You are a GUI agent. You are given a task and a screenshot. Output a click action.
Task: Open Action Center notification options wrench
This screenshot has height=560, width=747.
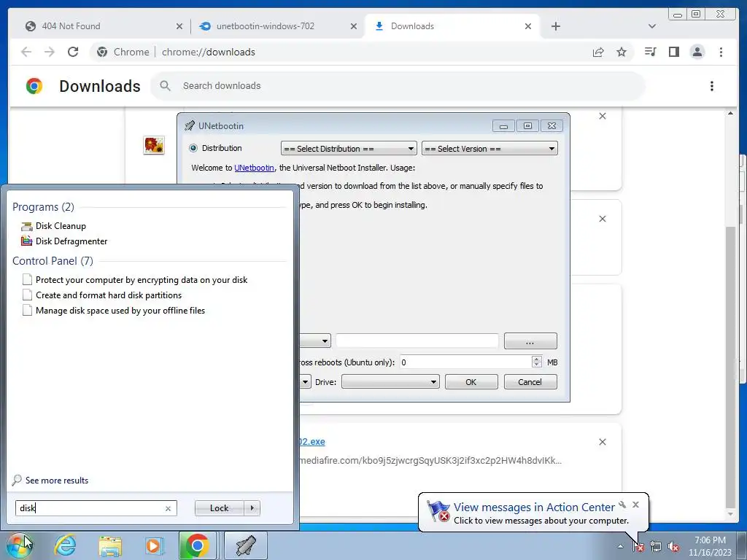622,505
